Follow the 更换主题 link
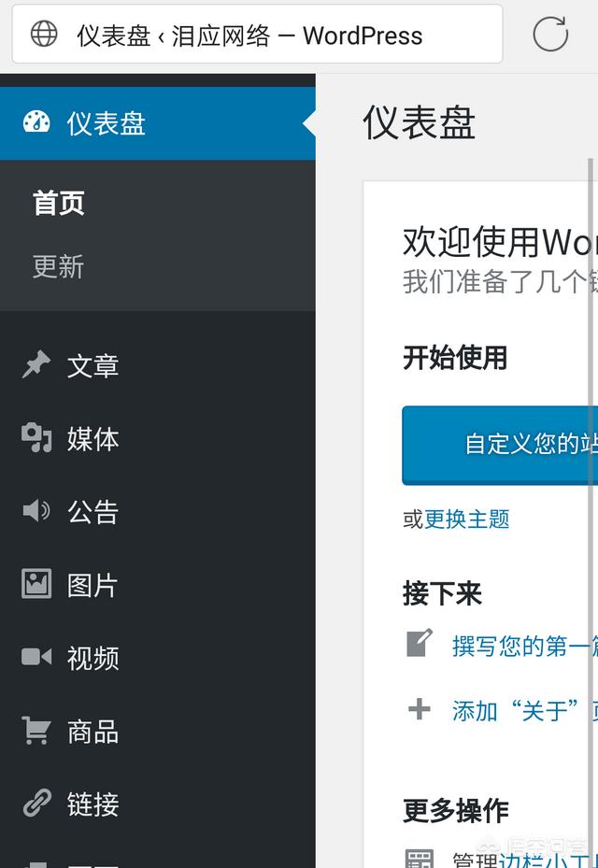Viewport: 598px width, 868px height. 467,519
